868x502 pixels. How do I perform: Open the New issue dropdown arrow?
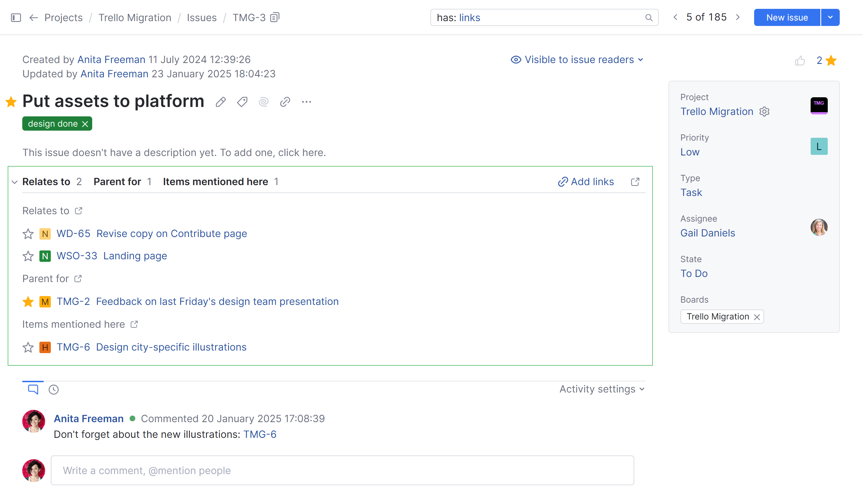pyautogui.click(x=830, y=17)
